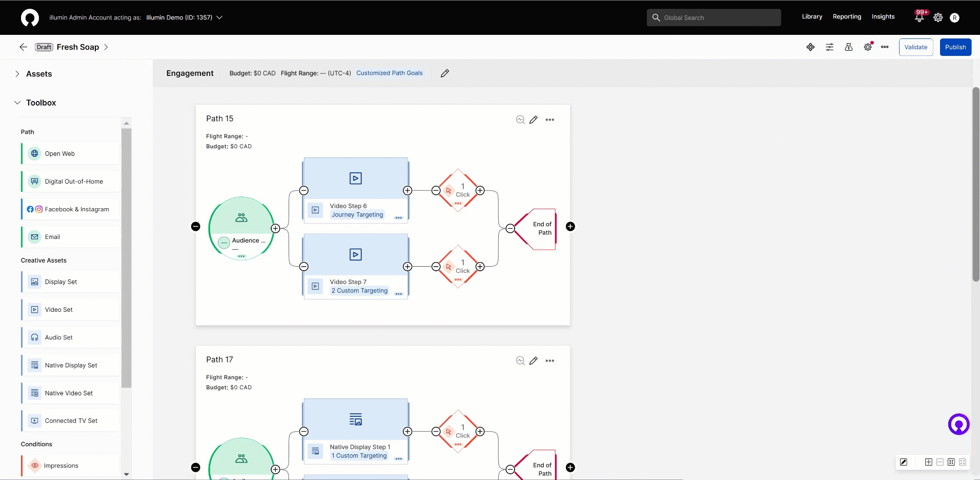The image size is (980, 480).
Task: Open the notifications bell with 99+ badge
Action: click(919, 17)
